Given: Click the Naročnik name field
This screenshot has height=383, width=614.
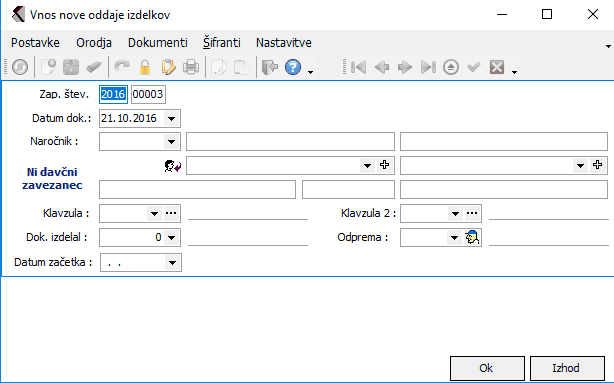Looking at the screenshot, I should point(290,141).
